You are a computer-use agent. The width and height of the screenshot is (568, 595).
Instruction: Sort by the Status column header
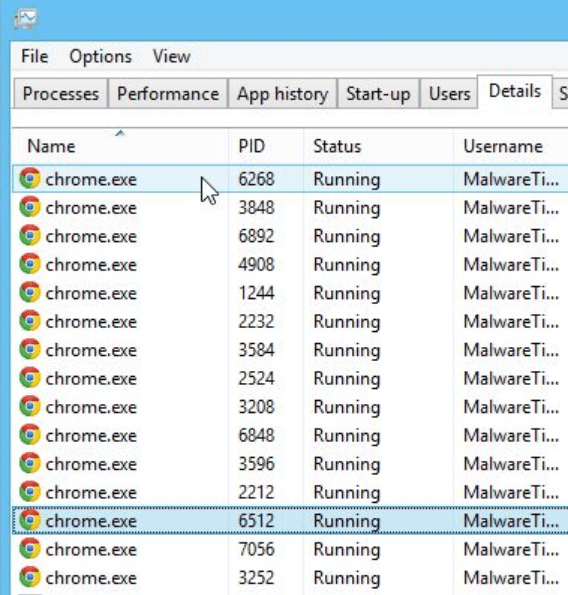(x=378, y=146)
